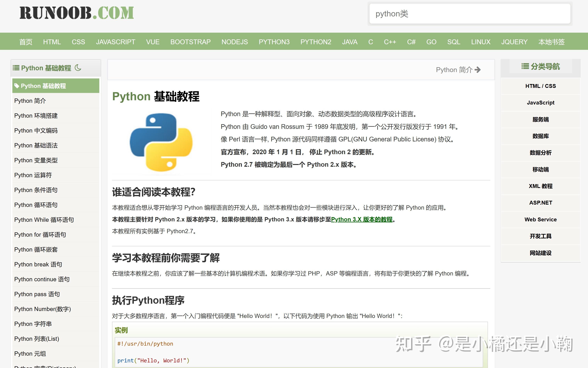
Task: Open 移动端 category
Action: pos(540,169)
